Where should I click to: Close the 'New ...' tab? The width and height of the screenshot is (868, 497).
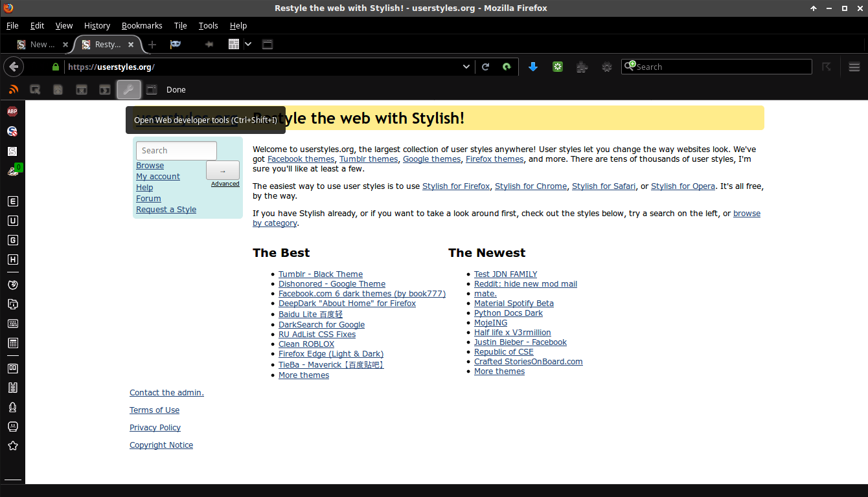[65, 45]
